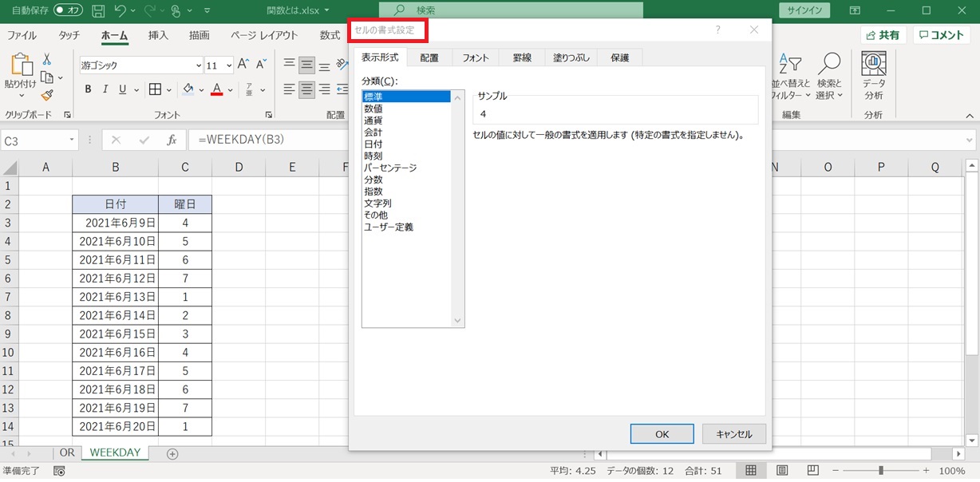Screen dimensions: 980x482
Task: Click the Find & Select magnifier icon
Action: [829, 65]
